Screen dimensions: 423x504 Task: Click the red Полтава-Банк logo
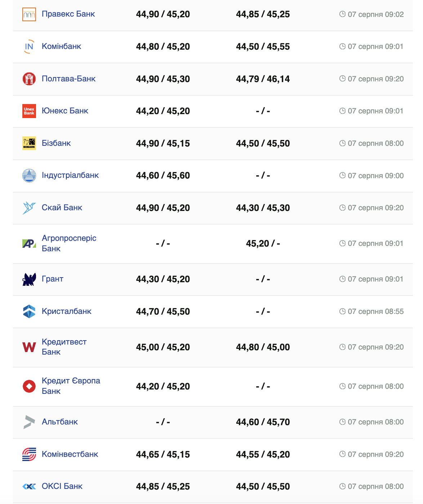29,79
